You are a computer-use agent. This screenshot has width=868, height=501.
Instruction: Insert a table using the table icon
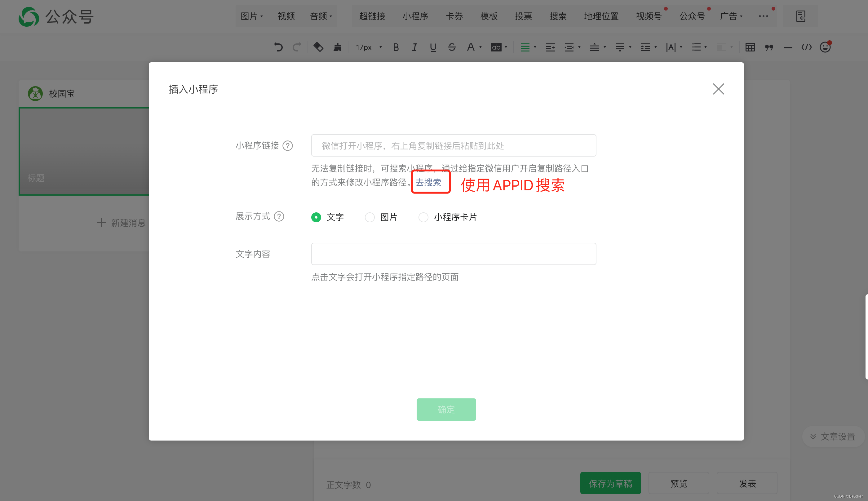750,47
